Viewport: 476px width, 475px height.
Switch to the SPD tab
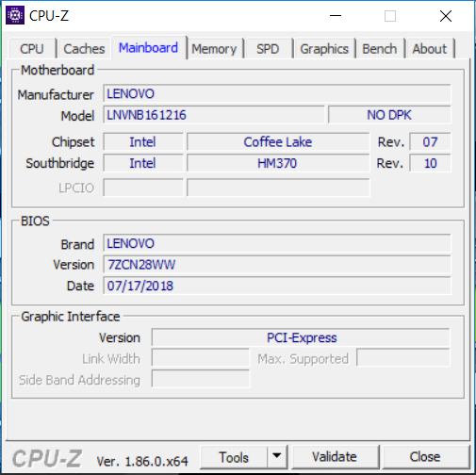click(x=268, y=49)
